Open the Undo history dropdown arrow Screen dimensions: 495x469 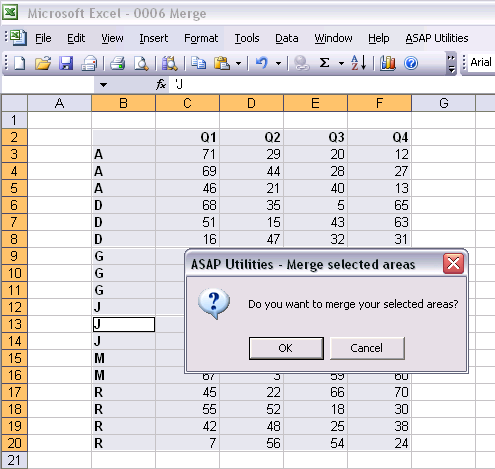tap(278, 63)
